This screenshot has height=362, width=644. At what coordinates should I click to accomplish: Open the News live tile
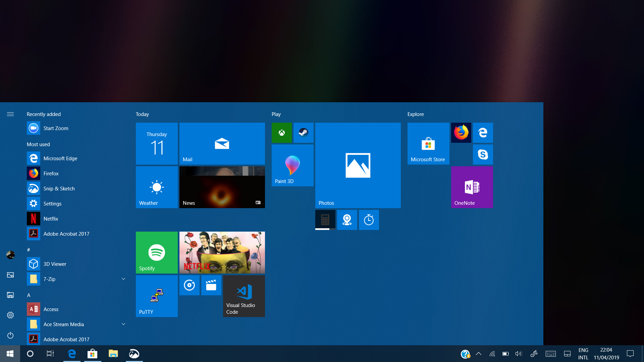(222, 187)
